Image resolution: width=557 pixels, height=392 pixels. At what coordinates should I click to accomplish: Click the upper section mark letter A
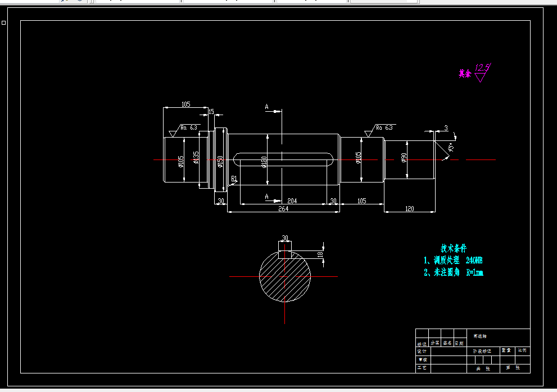click(267, 107)
